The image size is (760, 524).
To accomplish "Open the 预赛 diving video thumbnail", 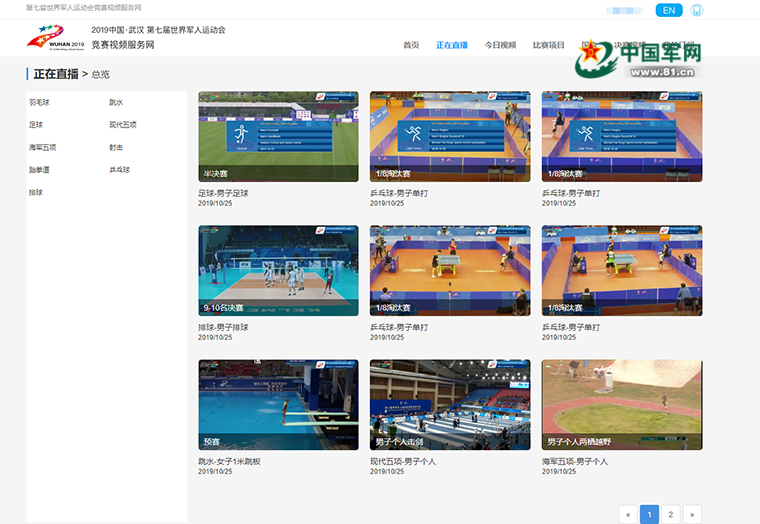I will coord(278,404).
